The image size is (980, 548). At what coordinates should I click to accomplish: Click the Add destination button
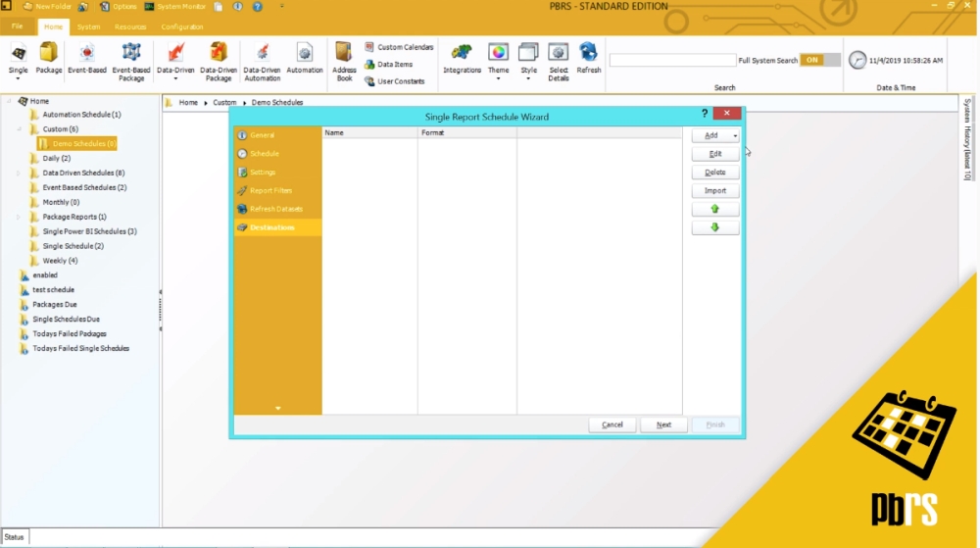711,135
